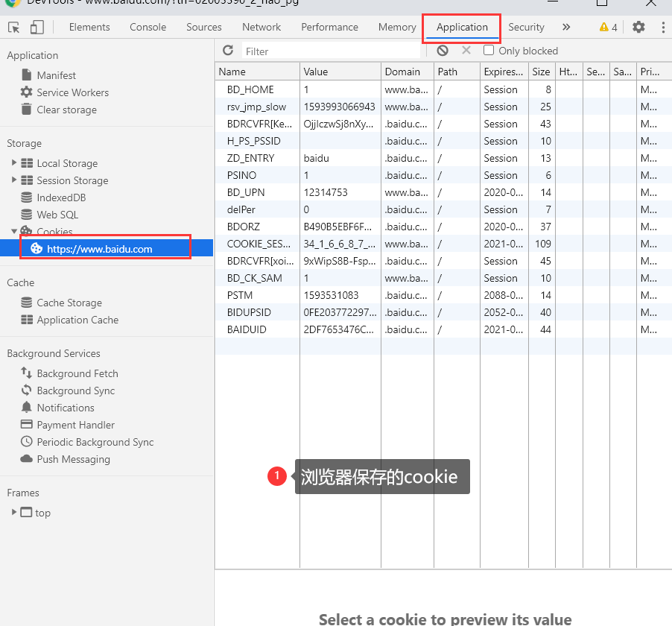
Task: Focus the cookie Filter field
Action: [x=331, y=51]
